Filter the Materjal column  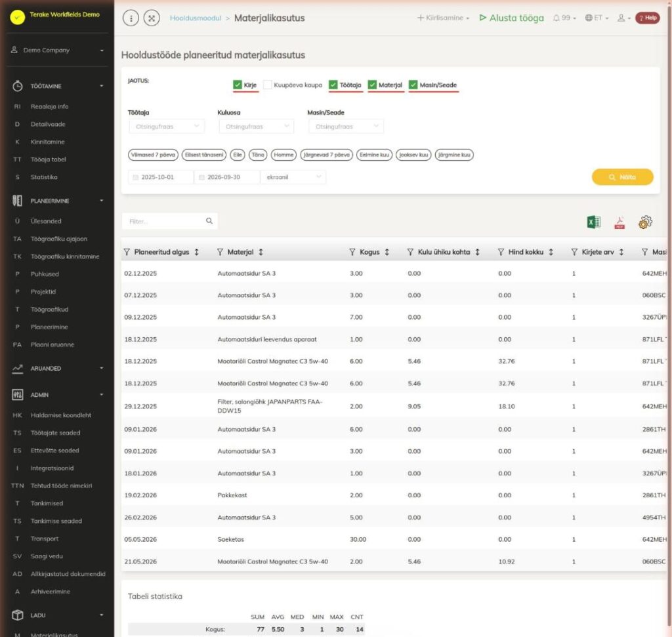point(220,253)
